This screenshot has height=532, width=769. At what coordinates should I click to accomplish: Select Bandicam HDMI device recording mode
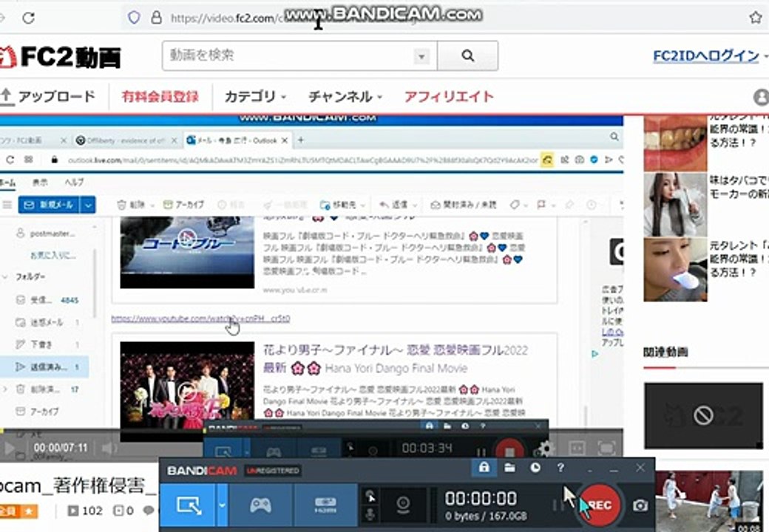coord(325,505)
